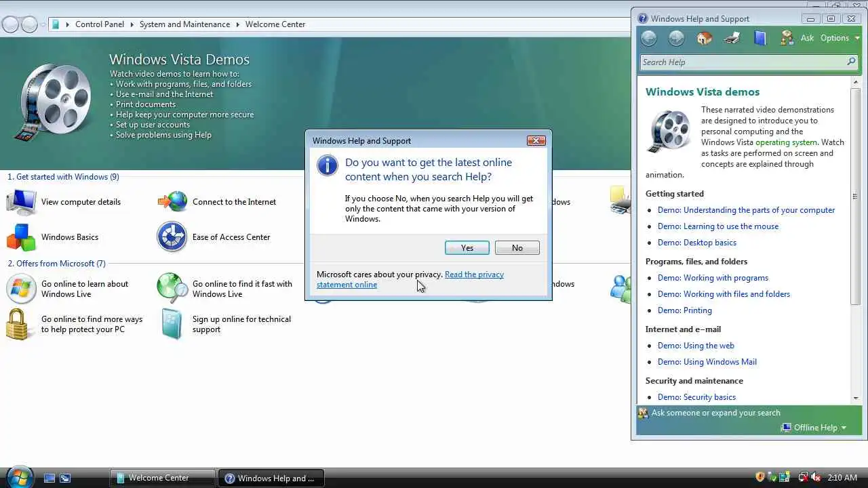Click the Explorer Back navigation button
Screen dimensions: 868x488
click(10, 24)
